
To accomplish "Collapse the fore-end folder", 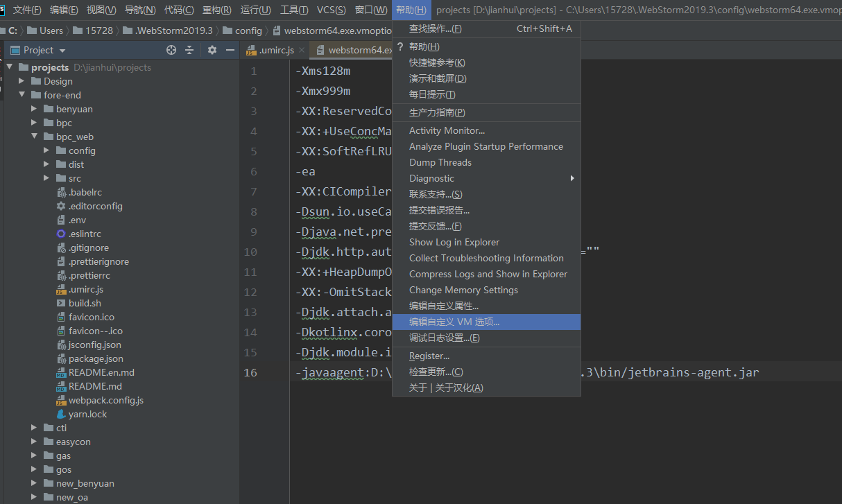I will pyautogui.click(x=22, y=95).
